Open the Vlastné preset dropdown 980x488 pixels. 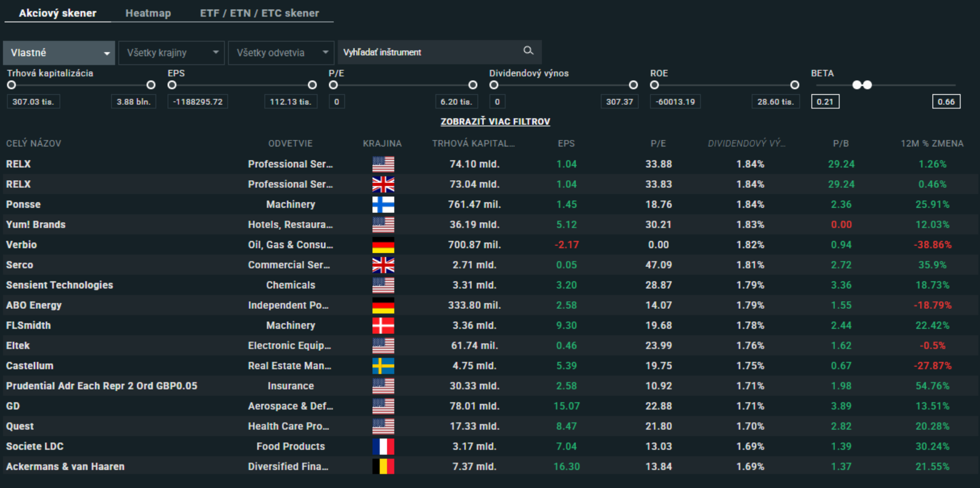pyautogui.click(x=59, y=53)
